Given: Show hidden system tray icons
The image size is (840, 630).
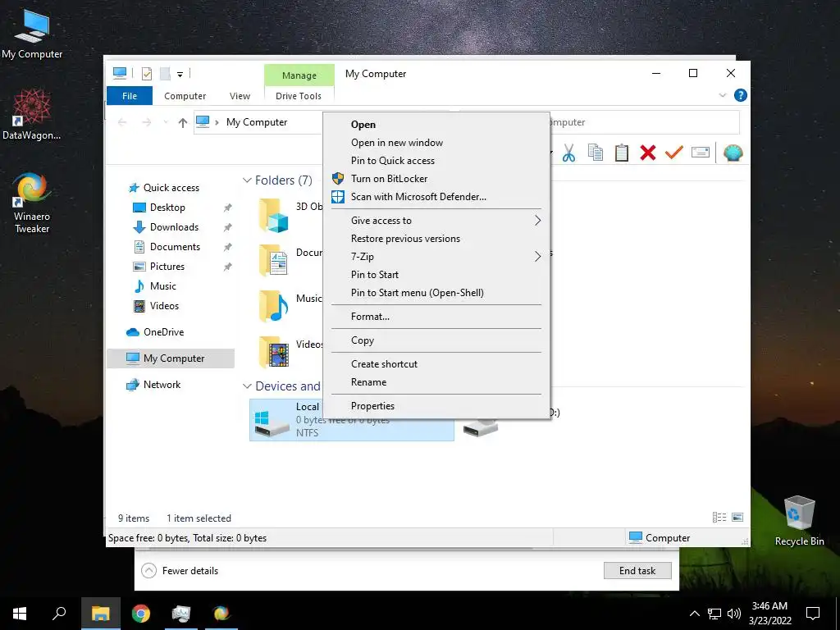Looking at the screenshot, I should point(694,614).
